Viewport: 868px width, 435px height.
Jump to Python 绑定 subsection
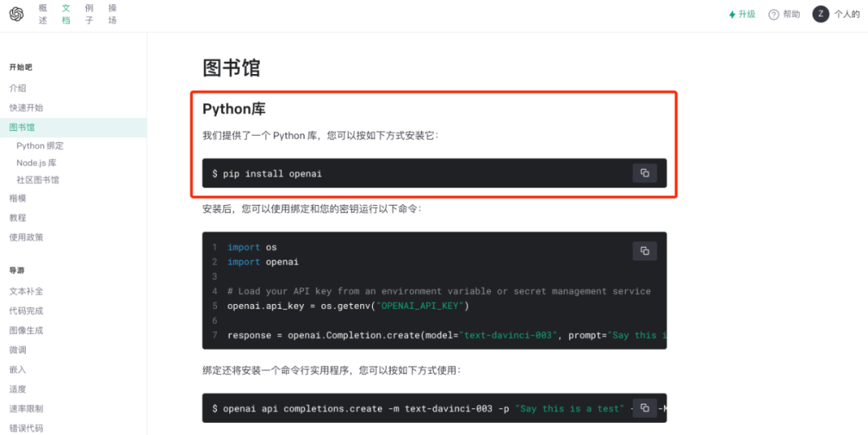[40, 146]
